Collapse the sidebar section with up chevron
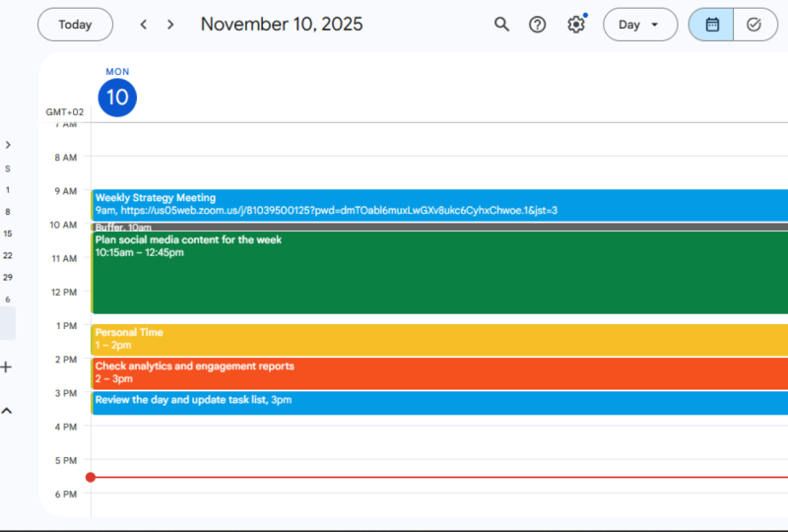Image resolution: width=788 pixels, height=532 pixels. [x=7, y=411]
